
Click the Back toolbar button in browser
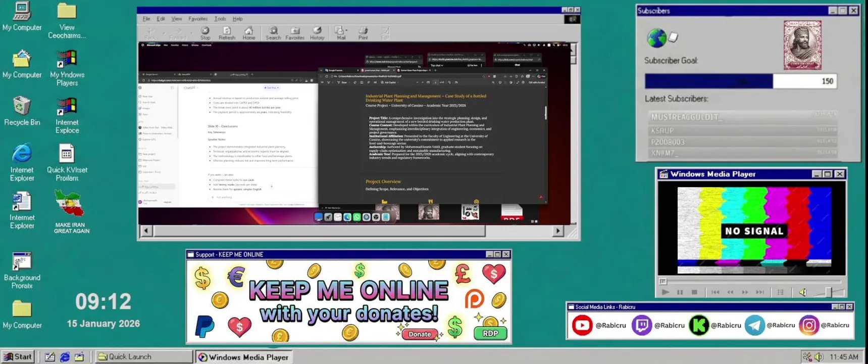click(x=150, y=34)
